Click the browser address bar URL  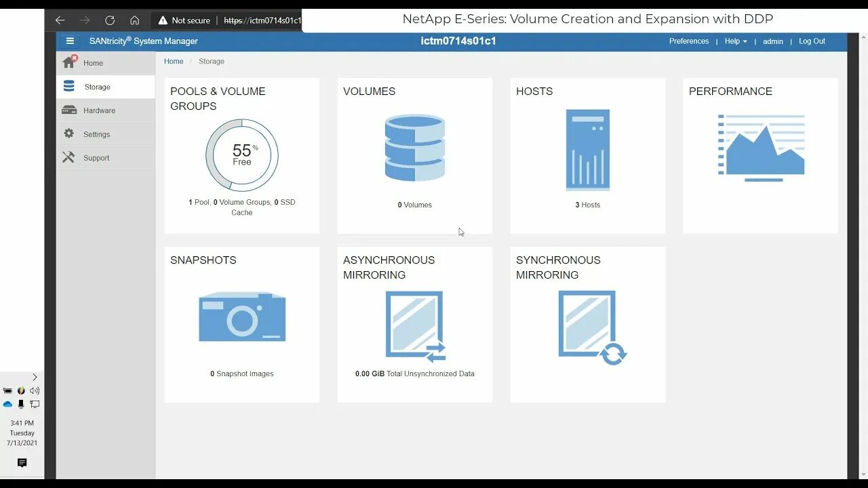tap(262, 20)
